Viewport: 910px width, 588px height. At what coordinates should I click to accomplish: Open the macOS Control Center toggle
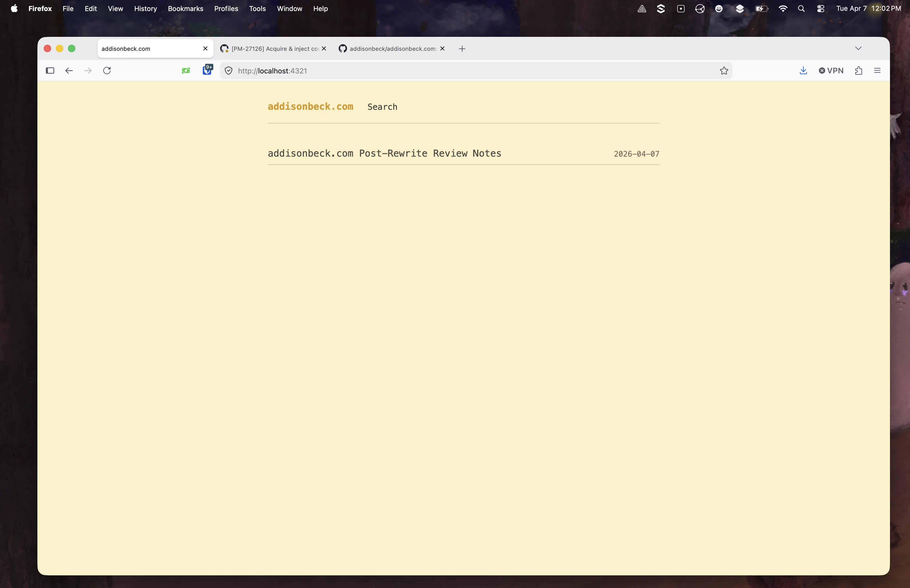[820, 8]
